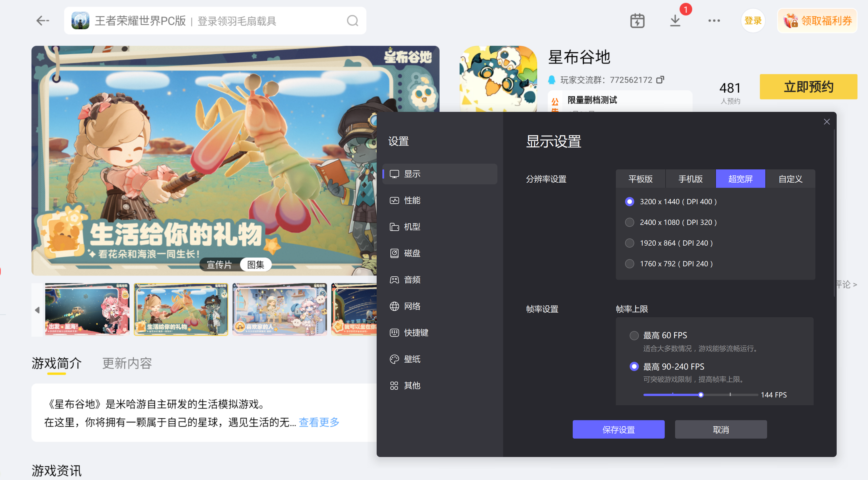The width and height of the screenshot is (868, 480).
Task: Click 保存设置 button
Action: [618, 430]
